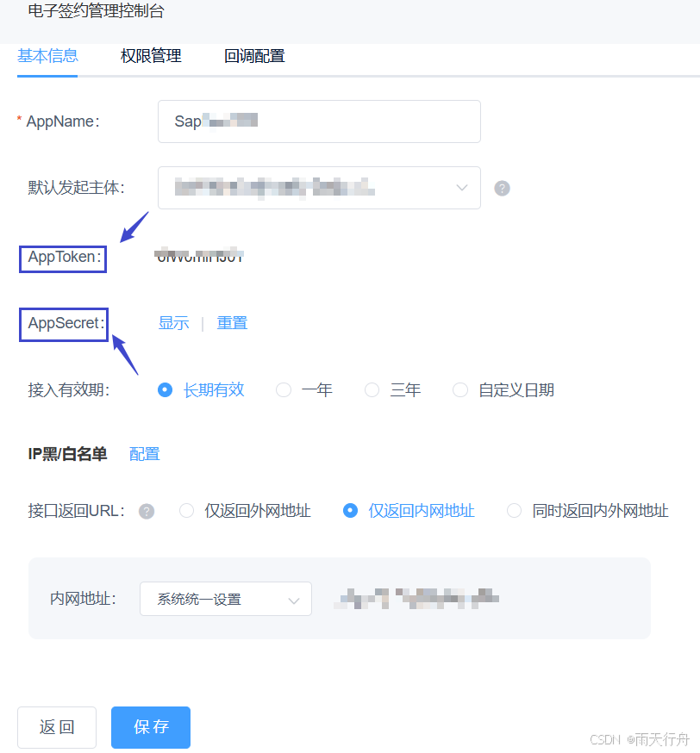Viewport: 700px width, 753px height.
Task: Open the 默认发起主体 dropdown
Action: (319, 188)
